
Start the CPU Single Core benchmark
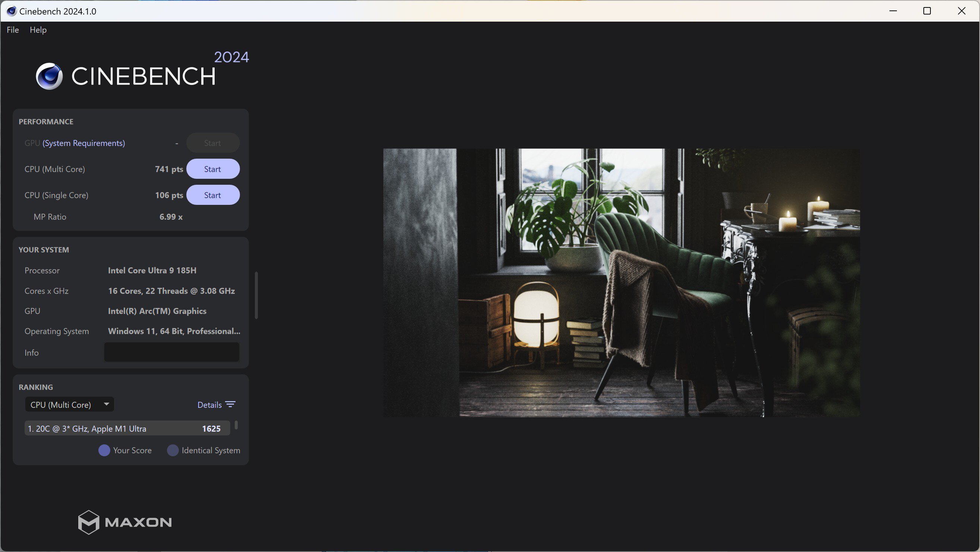[212, 194]
